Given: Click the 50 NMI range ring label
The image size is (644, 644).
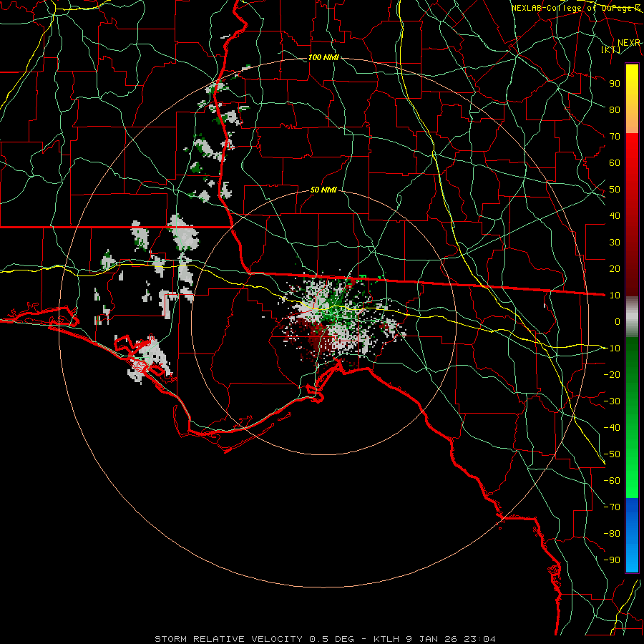Looking at the screenshot, I should [x=323, y=190].
